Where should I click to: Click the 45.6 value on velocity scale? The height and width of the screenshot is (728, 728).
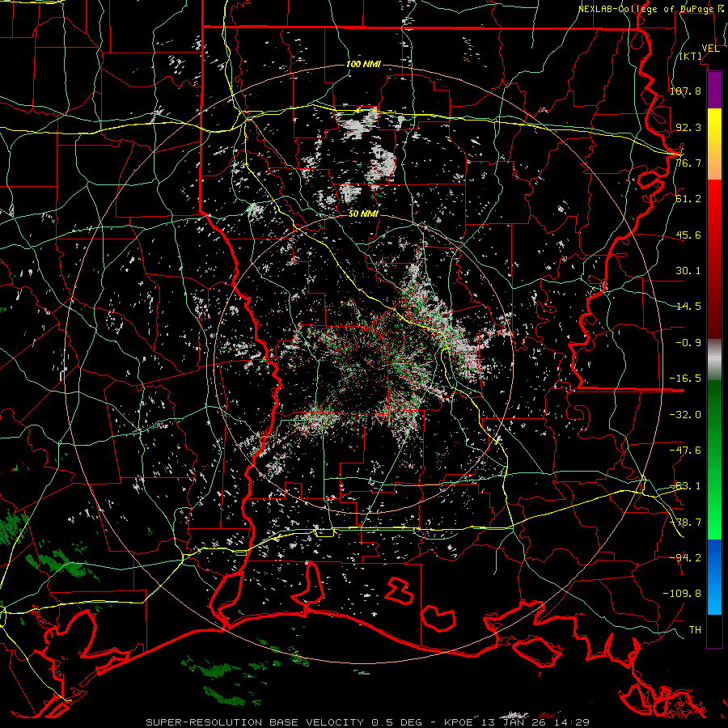[688, 235]
